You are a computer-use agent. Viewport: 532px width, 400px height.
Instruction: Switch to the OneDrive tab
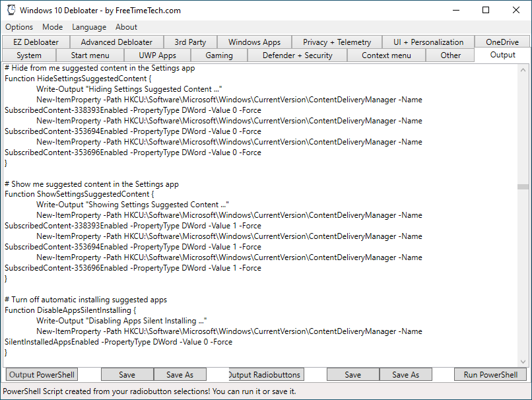click(502, 42)
